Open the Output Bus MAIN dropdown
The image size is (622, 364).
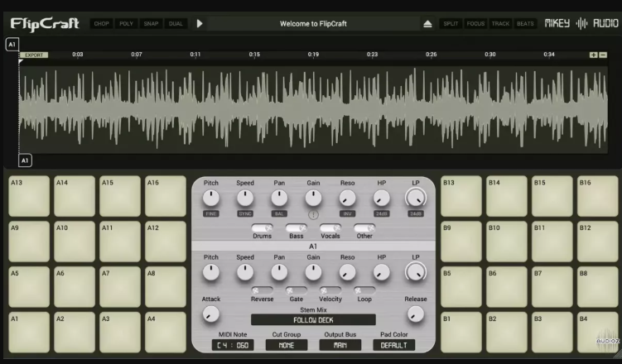click(x=340, y=345)
